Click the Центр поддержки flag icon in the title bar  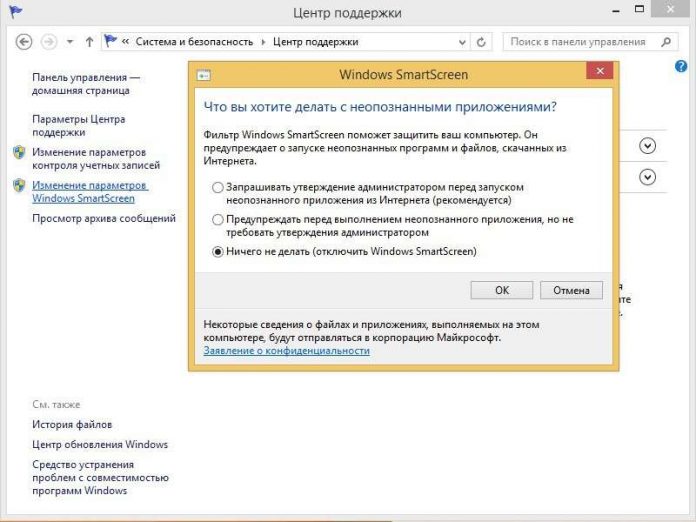pos(15,11)
